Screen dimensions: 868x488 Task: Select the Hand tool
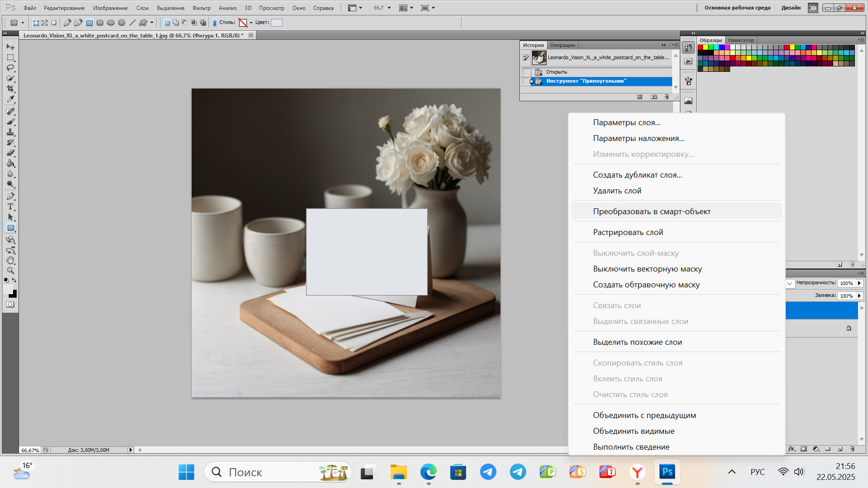(x=10, y=260)
